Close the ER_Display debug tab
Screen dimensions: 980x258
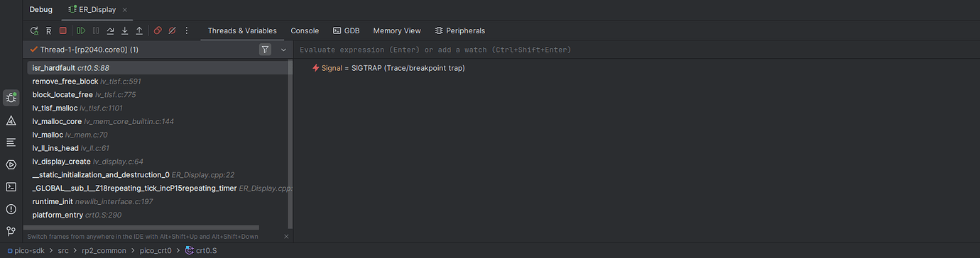tap(124, 10)
